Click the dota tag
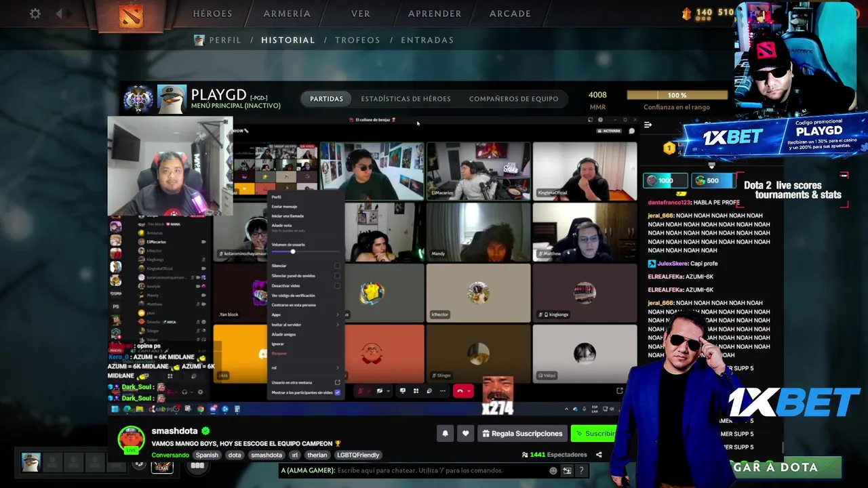868x488 pixels. 235,455
